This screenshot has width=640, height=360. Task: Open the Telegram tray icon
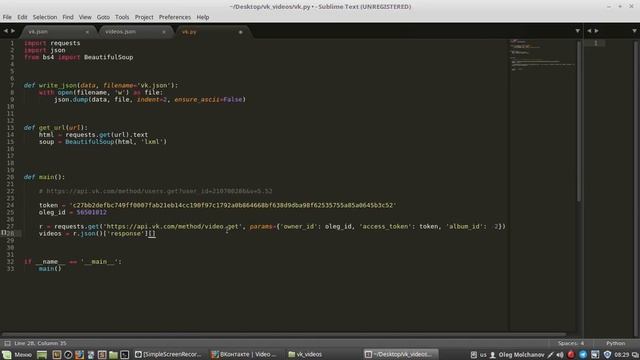click(x=583, y=355)
